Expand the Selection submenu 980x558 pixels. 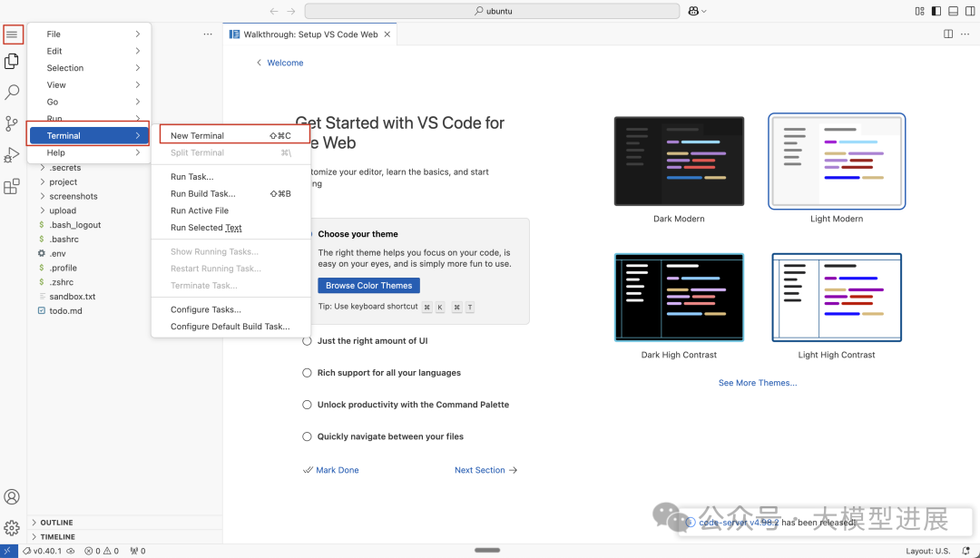click(x=89, y=68)
